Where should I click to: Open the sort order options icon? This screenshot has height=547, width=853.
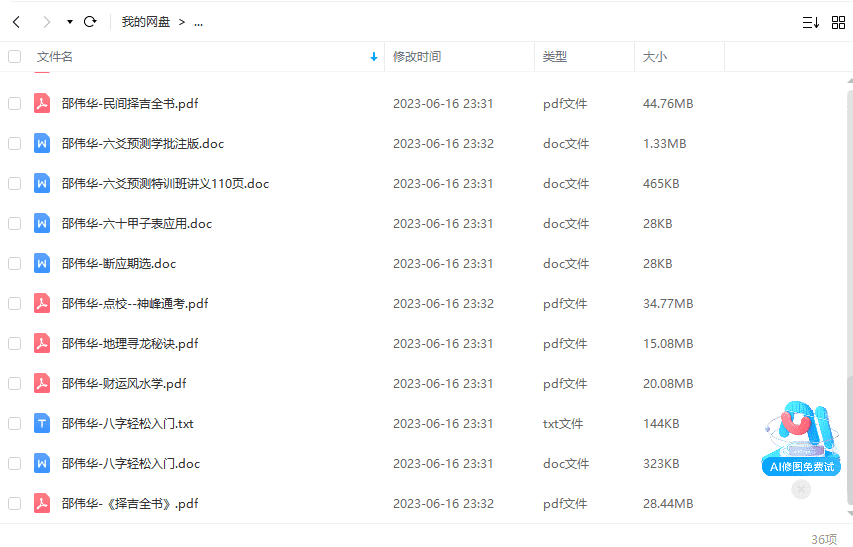tap(810, 22)
